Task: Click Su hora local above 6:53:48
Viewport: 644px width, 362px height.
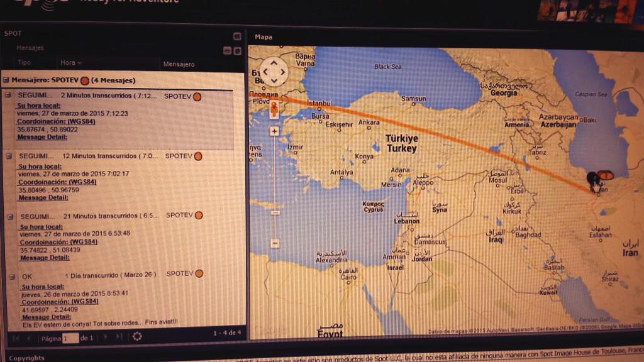Action: click(42, 227)
